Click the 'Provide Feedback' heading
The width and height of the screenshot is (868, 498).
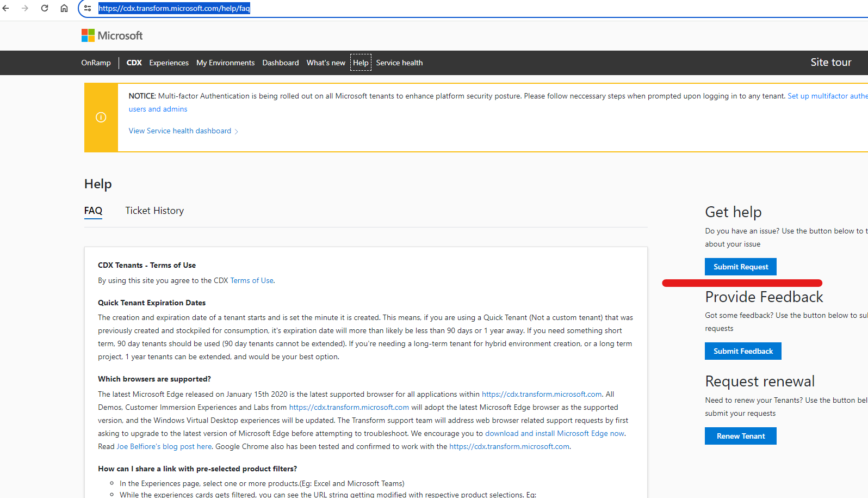point(764,297)
